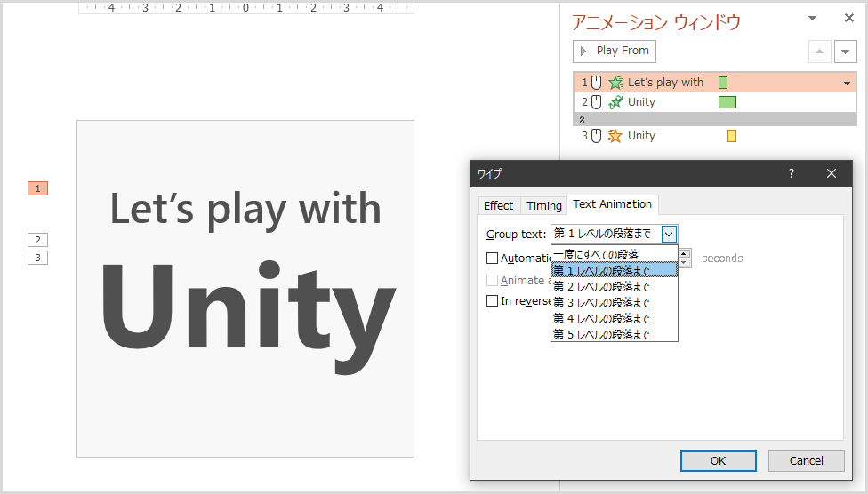Move animation later with the down arrow button
This screenshot has width=868, height=494.
[x=845, y=52]
